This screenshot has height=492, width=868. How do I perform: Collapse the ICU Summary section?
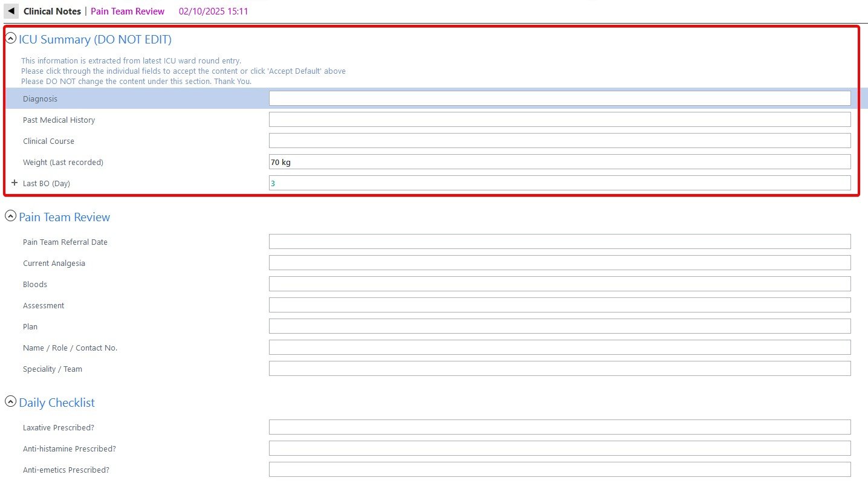pyautogui.click(x=11, y=39)
